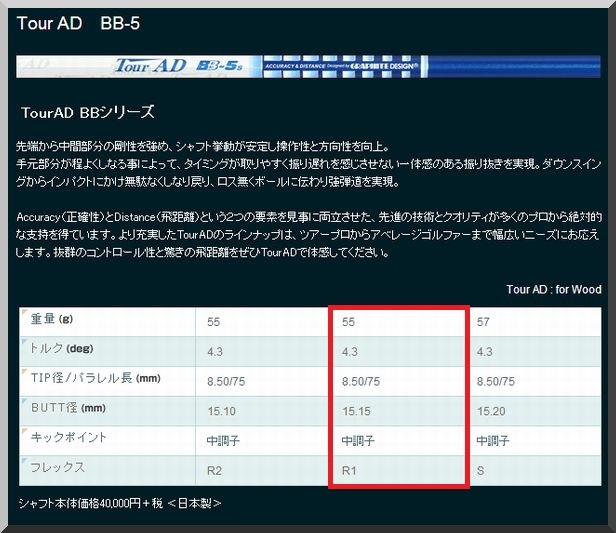Click the weight value 57
616x533 pixels.
(x=483, y=322)
